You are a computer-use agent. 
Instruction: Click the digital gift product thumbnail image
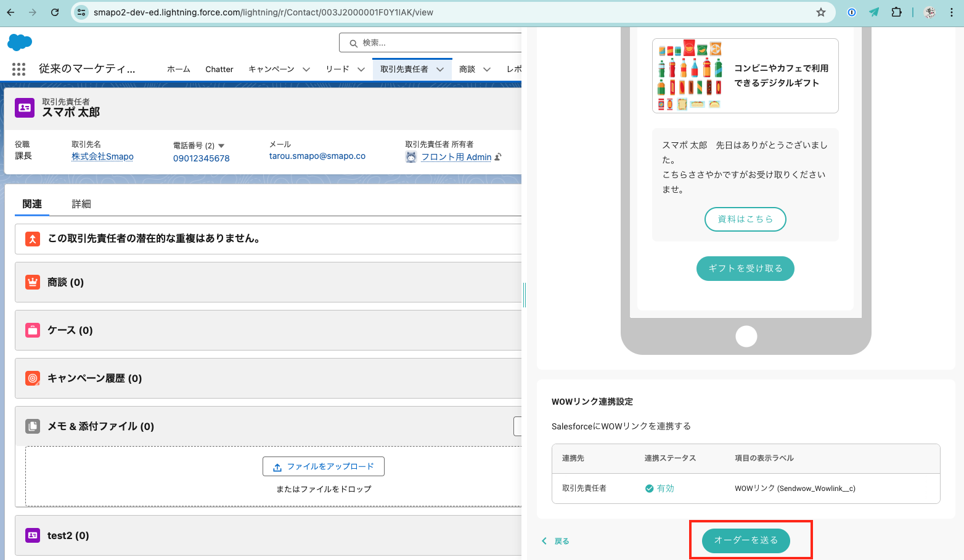(x=690, y=76)
